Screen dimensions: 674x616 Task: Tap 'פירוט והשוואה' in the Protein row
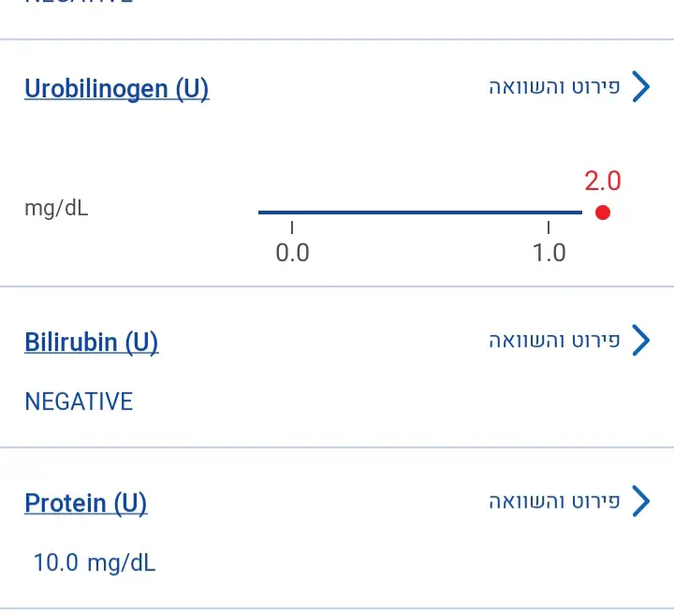(554, 502)
